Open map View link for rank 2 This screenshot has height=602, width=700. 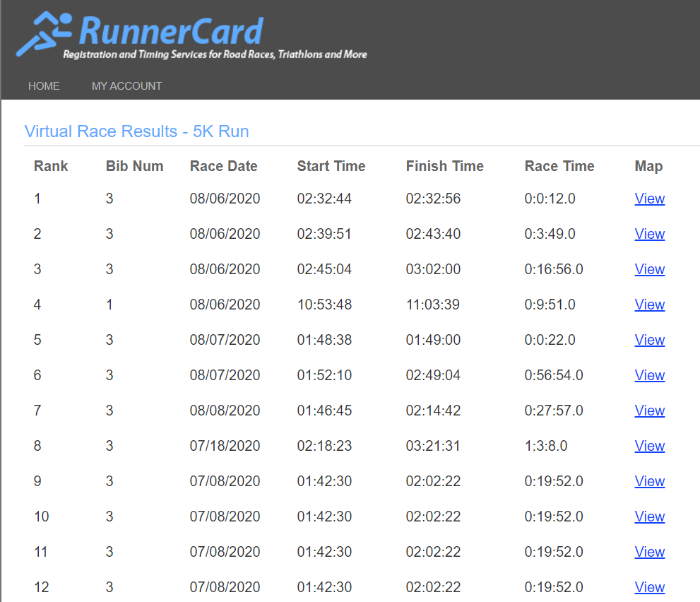click(649, 234)
